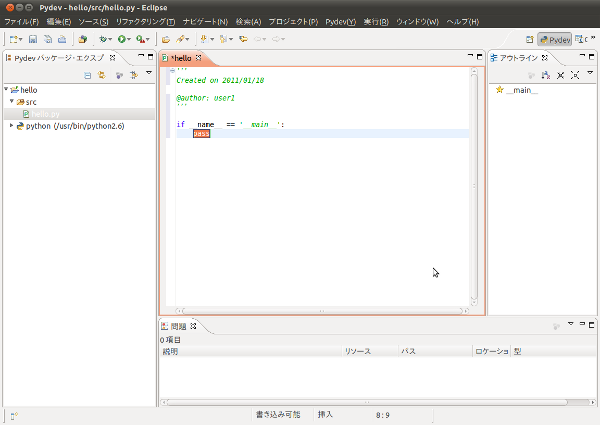Close the 問題 view tab
The image size is (600, 425).
(193, 326)
